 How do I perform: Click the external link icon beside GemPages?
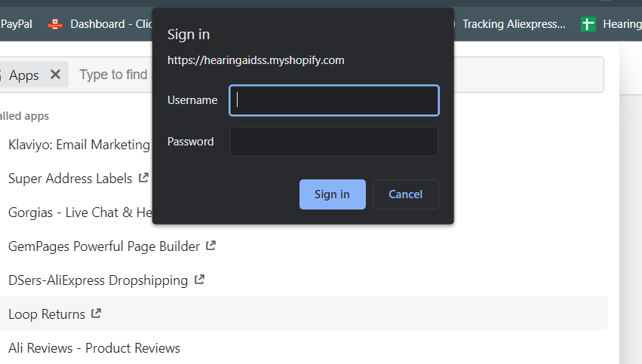click(x=211, y=246)
